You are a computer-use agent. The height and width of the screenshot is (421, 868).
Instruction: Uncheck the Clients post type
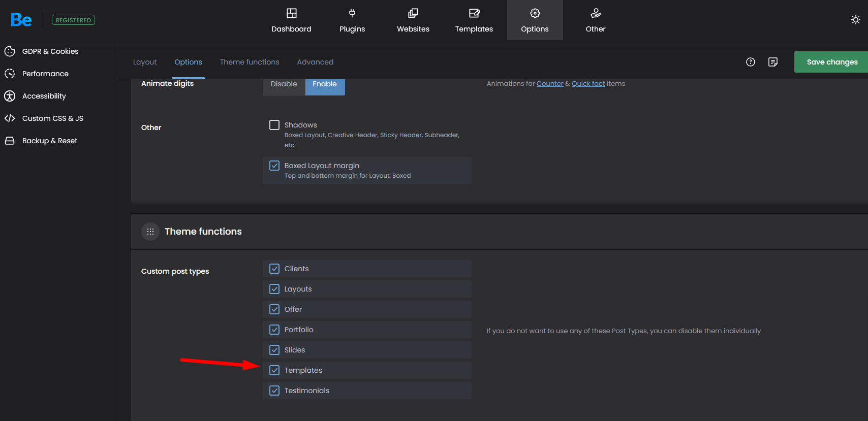[274, 269]
